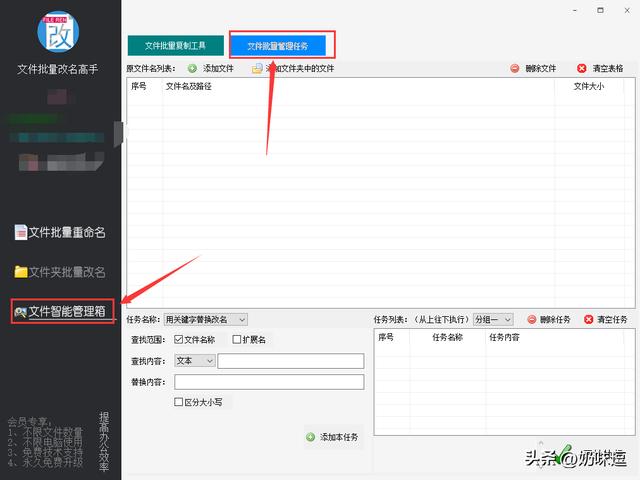Maximize the application window
The height and width of the screenshot is (480, 640).
coord(600,11)
